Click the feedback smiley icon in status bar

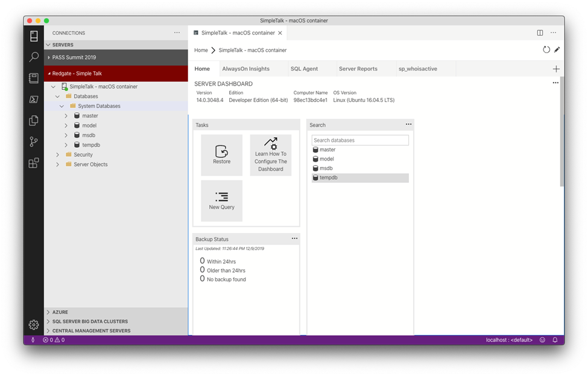coord(542,340)
